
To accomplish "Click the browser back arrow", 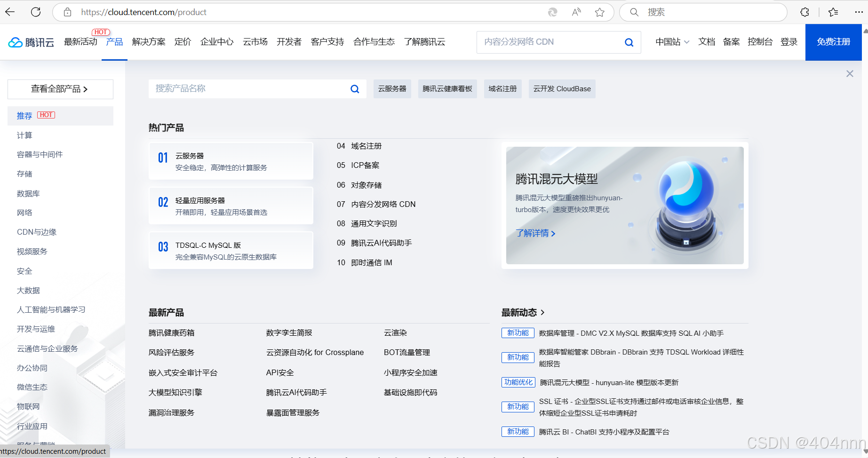I will (x=10, y=12).
